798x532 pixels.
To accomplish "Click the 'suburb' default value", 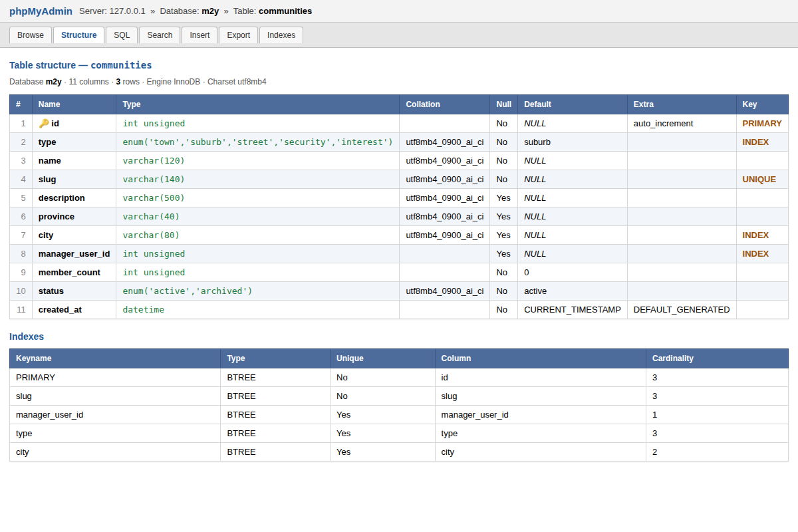I will [537, 142].
